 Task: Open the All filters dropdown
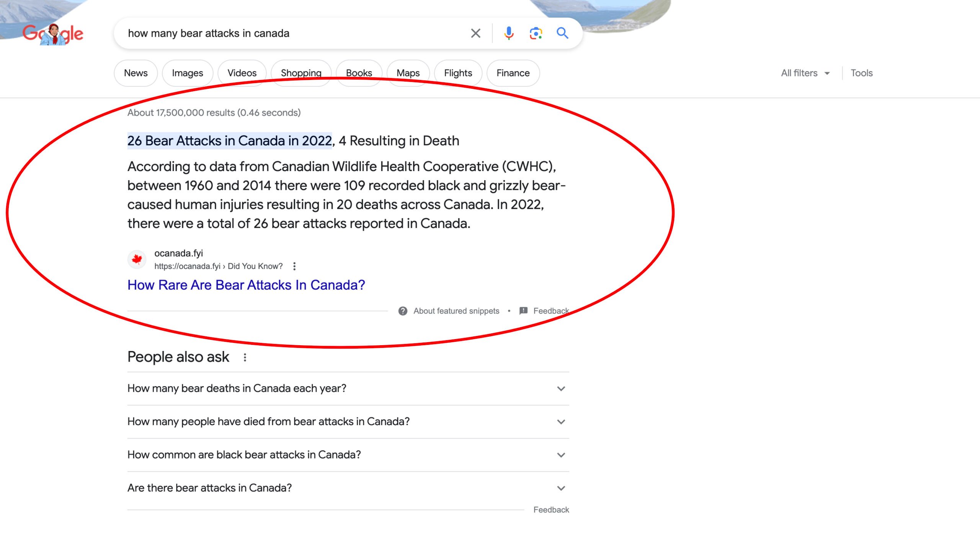[x=805, y=73]
